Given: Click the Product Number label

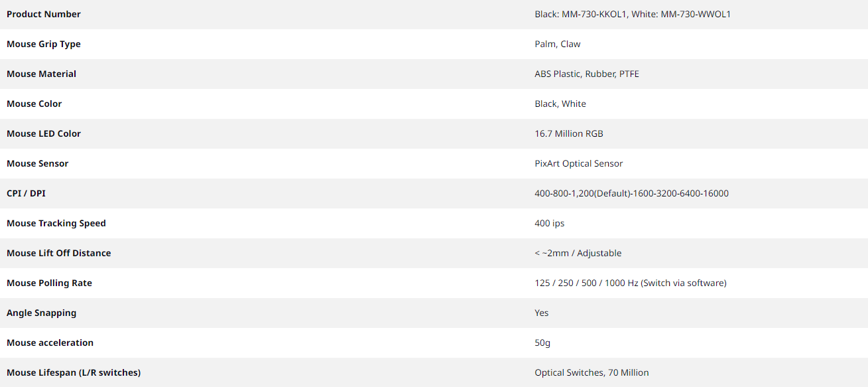Looking at the screenshot, I should [44, 14].
